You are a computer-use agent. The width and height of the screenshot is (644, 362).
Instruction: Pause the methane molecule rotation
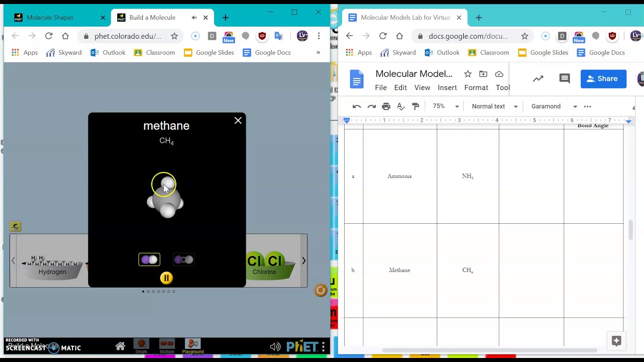(x=167, y=278)
